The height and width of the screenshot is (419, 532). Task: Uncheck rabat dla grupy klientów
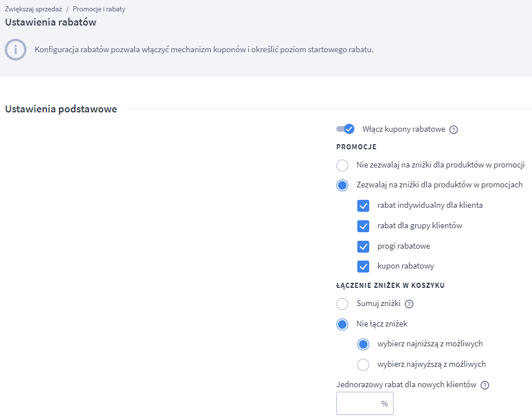[363, 226]
